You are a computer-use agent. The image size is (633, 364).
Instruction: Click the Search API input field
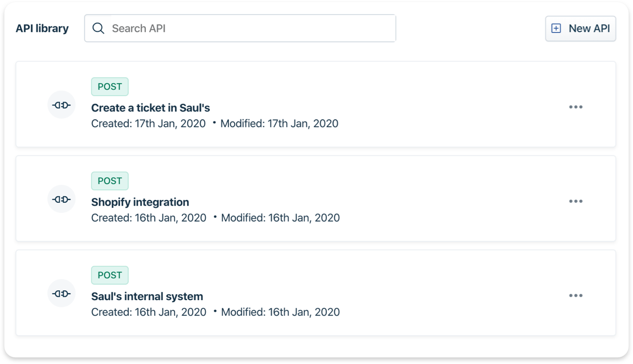(248, 29)
